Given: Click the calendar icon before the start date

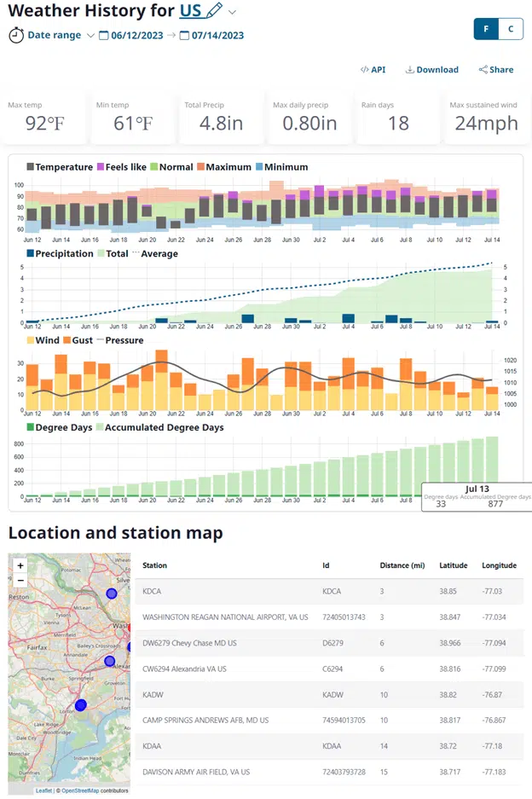Looking at the screenshot, I should 104,36.
